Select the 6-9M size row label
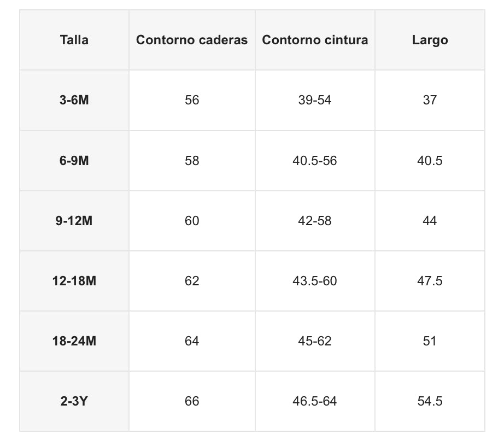The width and height of the screenshot is (504, 446). [x=74, y=161]
